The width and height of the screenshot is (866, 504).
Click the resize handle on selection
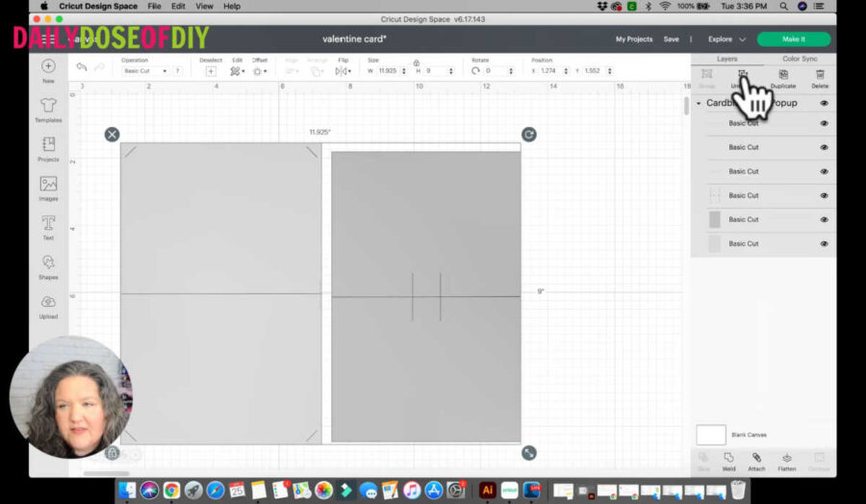point(528,453)
